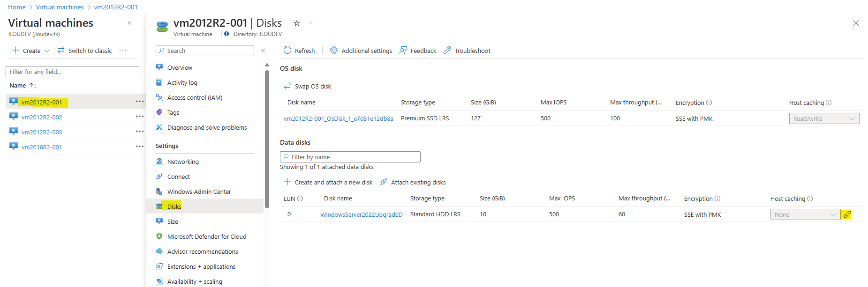Open the WindowsServer2022UpgradeD disk link

coord(361,214)
